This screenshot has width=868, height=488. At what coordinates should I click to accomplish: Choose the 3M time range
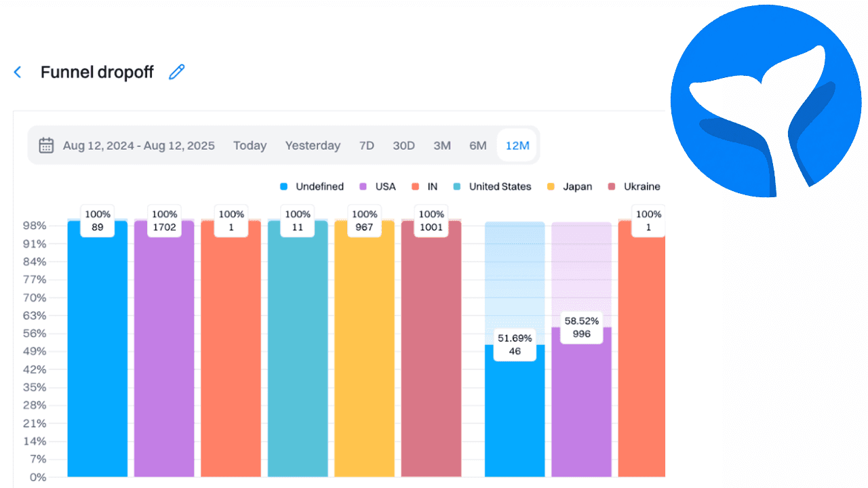pos(442,145)
